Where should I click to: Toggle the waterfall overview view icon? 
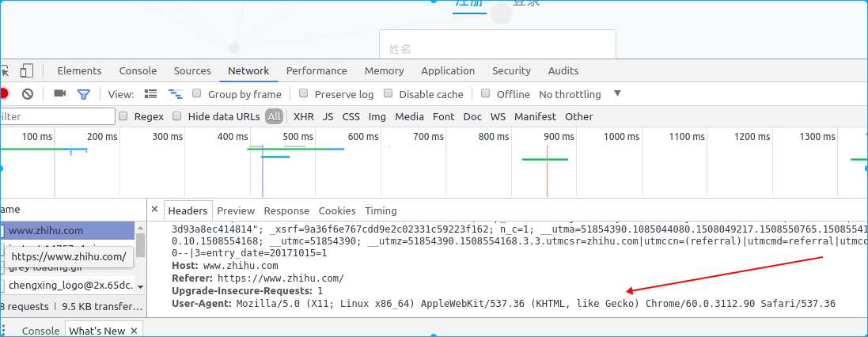tap(176, 95)
